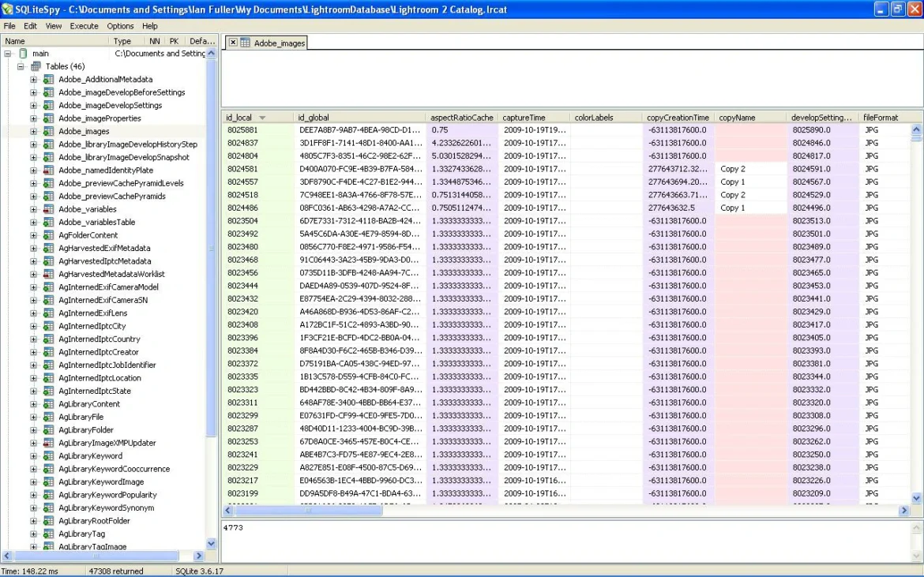The width and height of the screenshot is (924, 577).
Task: Click the grid icon on Adobe_images tab
Action: tap(242, 43)
